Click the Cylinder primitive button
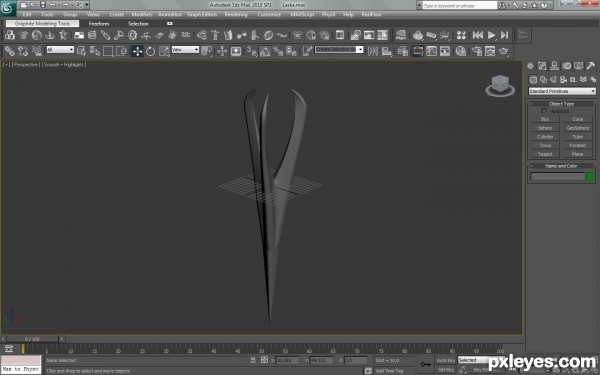Viewport: 600px width, 375px height. 545,137
